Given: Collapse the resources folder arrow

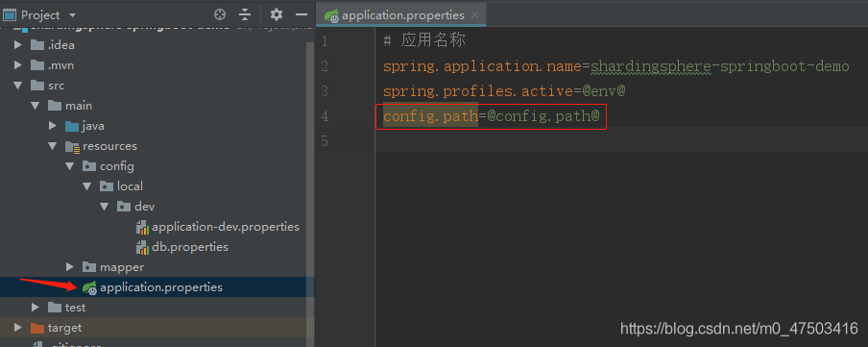Looking at the screenshot, I should coord(53,146).
